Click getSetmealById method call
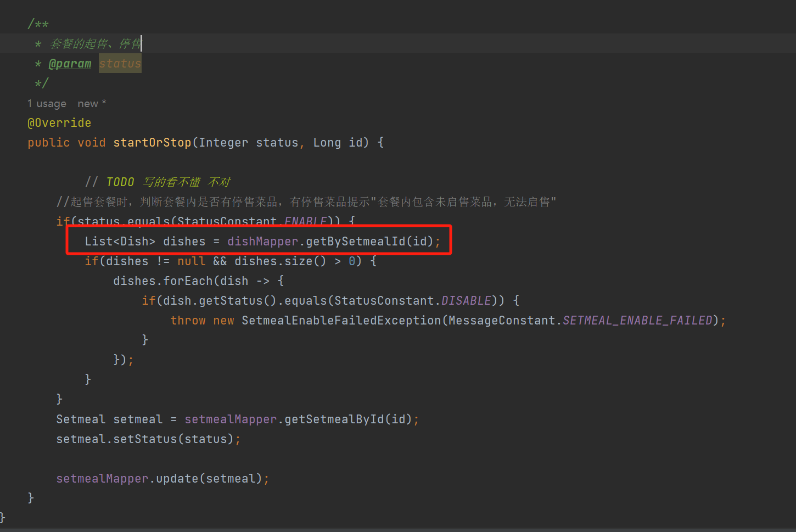 (x=334, y=419)
